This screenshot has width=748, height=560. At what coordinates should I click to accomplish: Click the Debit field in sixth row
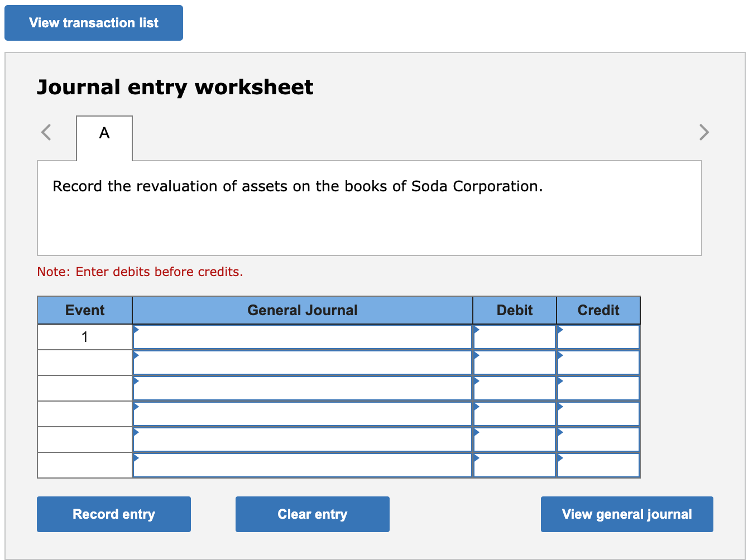tap(515, 465)
